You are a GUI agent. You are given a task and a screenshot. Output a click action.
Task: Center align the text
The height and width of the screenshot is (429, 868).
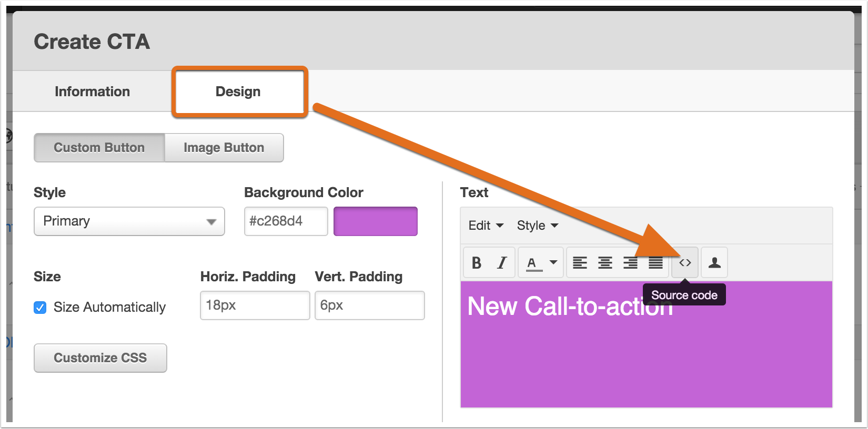[x=605, y=262]
